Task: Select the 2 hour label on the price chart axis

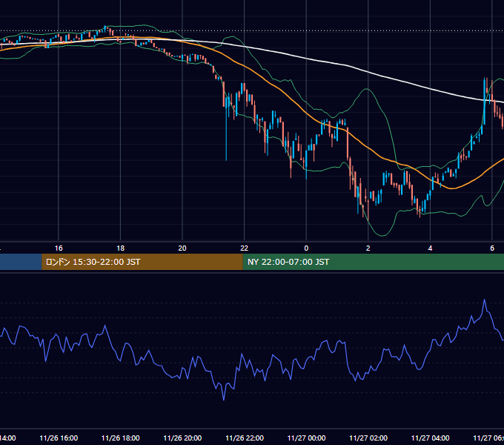Action: click(368, 248)
